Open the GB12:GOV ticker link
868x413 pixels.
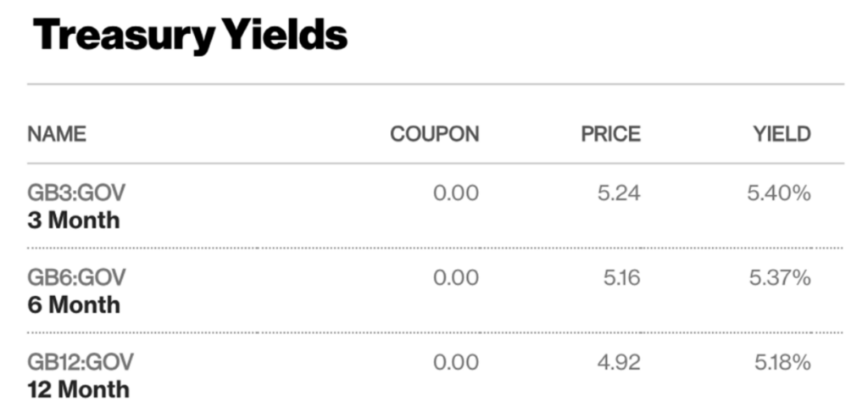click(x=81, y=361)
